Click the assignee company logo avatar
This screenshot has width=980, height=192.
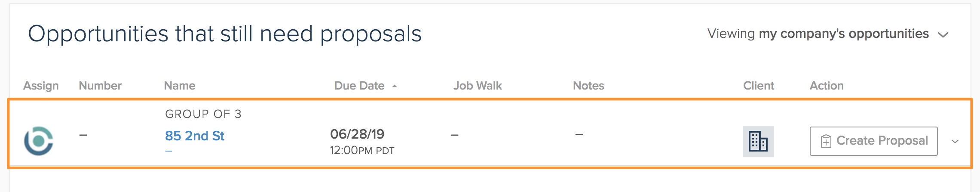[x=39, y=141]
